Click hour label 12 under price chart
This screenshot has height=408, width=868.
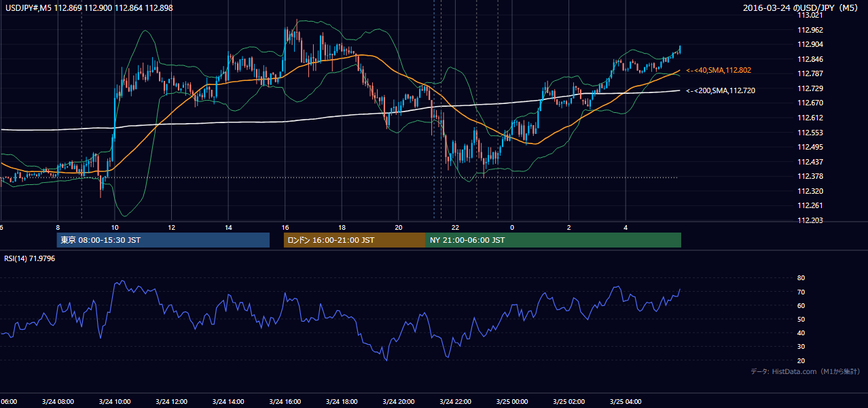pyautogui.click(x=172, y=227)
